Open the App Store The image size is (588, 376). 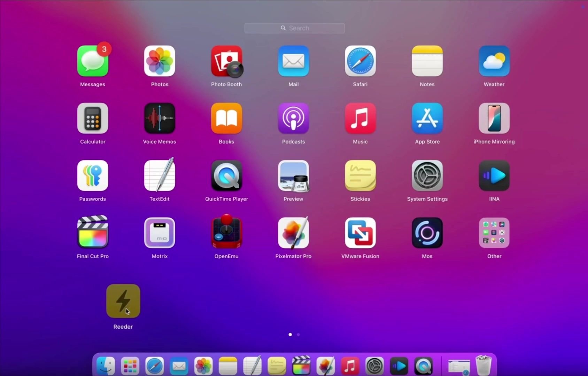pos(427,118)
